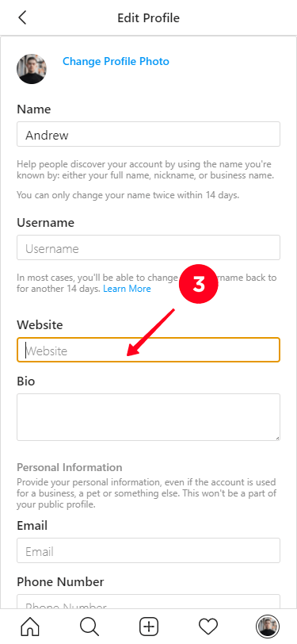Image resolution: width=297 pixels, height=644 pixels.
Task: Click the Bio textarea resize handle
Action: pyautogui.click(x=277, y=438)
